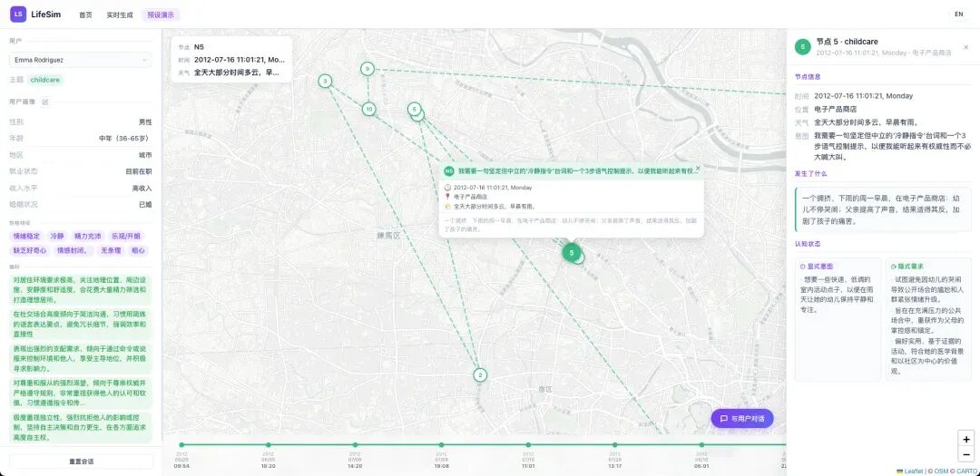The height and width of the screenshot is (476, 980).
Task: Open the Leaflet attribution link
Action: 912,471
